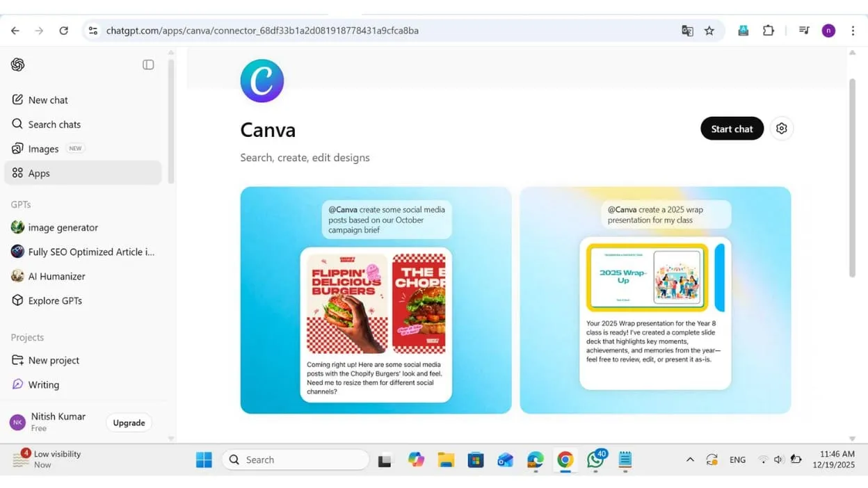Click the Upgrade button
Viewport: 868px width, 488px height.
click(x=129, y=423)
